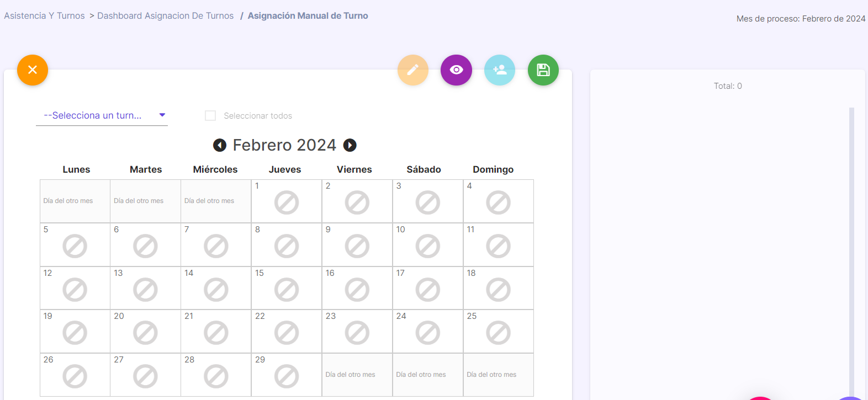Click the dropdown arrow of turno selector
Image resolution: width=868 pixels, height=400 pixels.
point(162,115)
